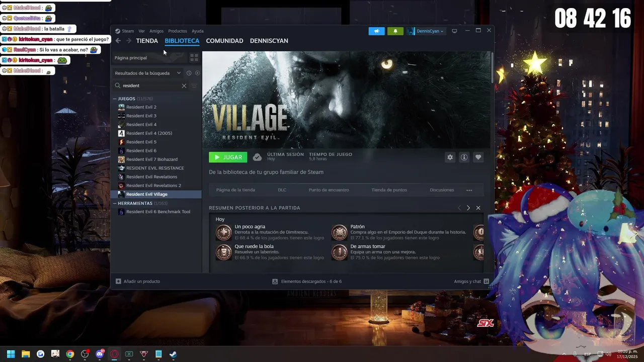Open the 'Resultados de la búsqueda' dropdown
Image resolution: width=644 pixels, height=362 pixels.
[x=147, y=73]
